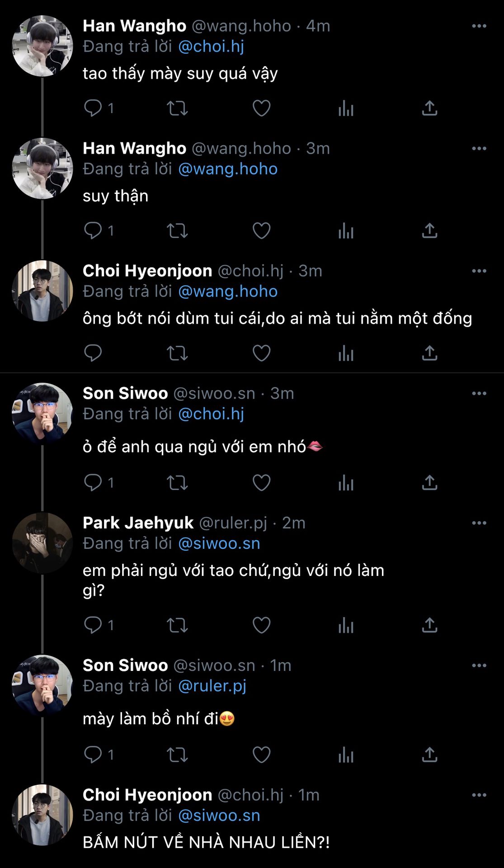The height and width of the screenshot is (868, 504).
Task: Open @choi.hj mention in Han Wangho's first tweet
Action: (211, 47)
